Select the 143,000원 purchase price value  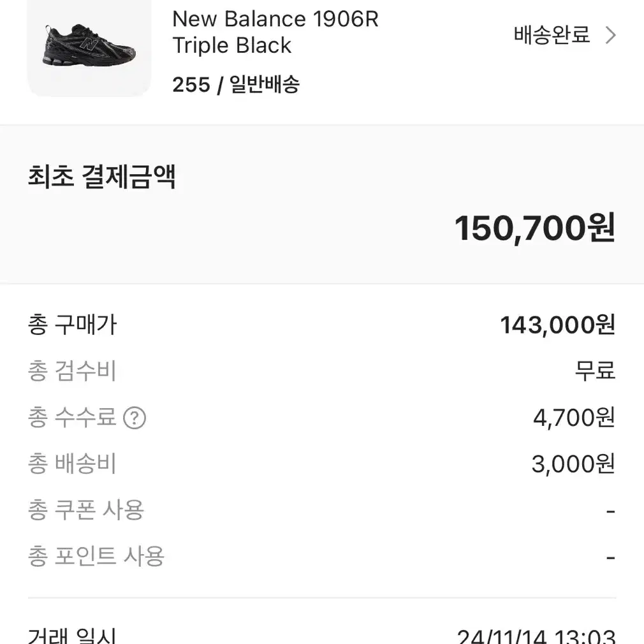(x=558, y=325)
